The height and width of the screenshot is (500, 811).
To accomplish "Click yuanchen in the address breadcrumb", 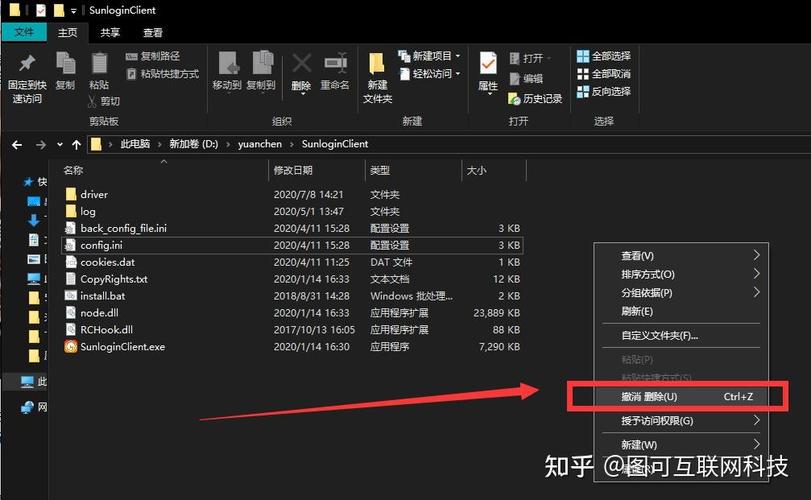I will (x=260, y=144).
